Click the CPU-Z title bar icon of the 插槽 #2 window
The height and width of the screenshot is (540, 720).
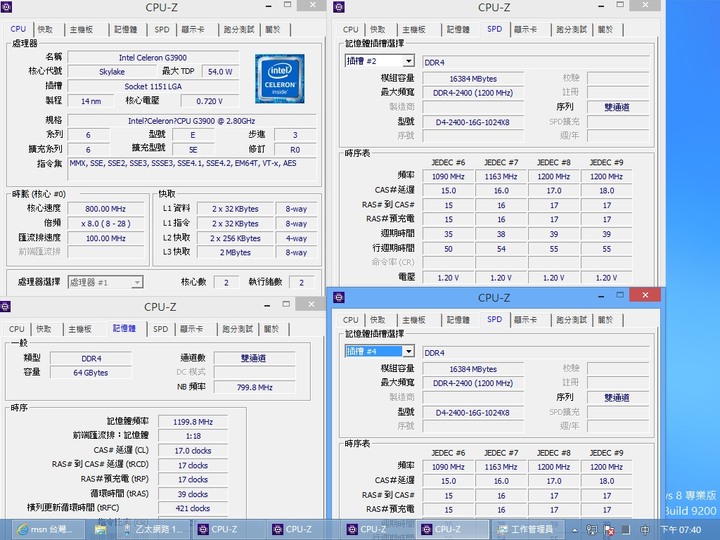(339, 7)
